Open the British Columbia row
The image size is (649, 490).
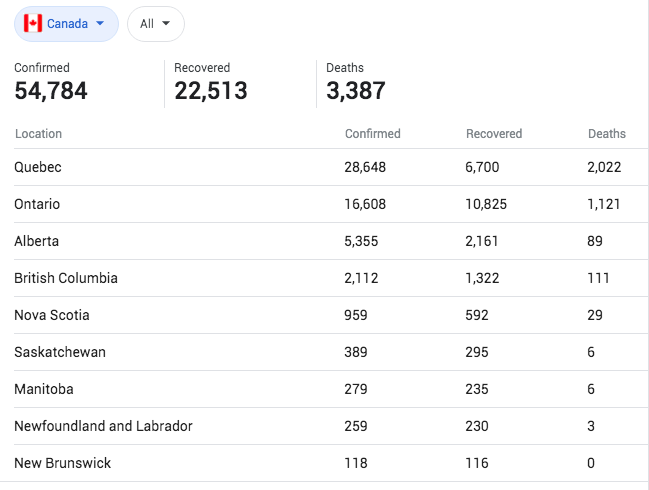click(x=66, y=278)
